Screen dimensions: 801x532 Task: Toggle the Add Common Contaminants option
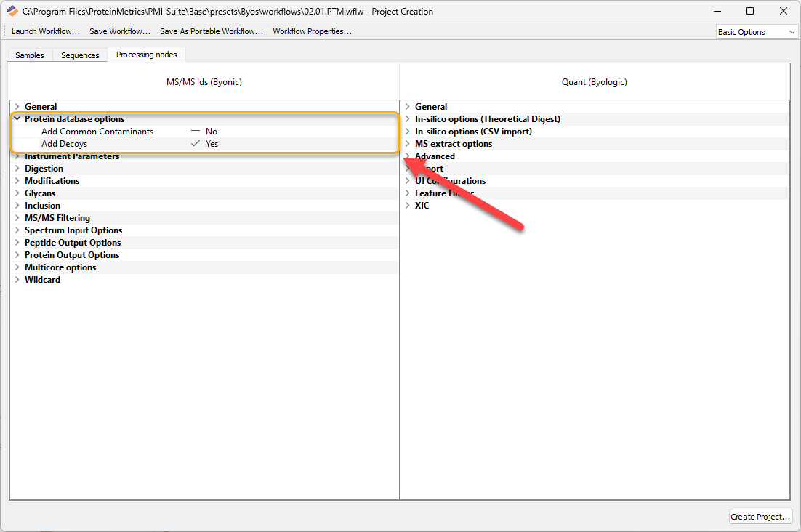point(196,132)
